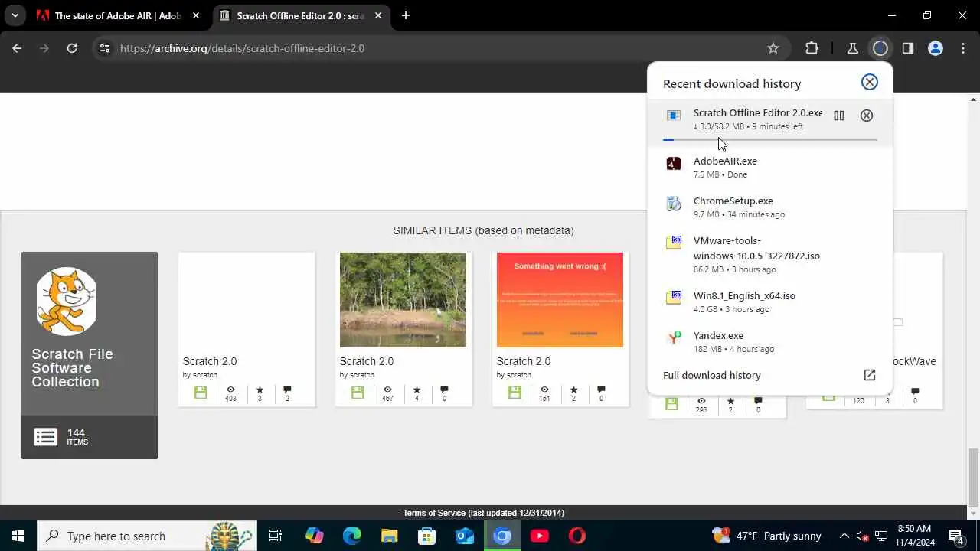Open Scratch 2.0 title with 467 views
Image resolution: width=980 pixels, height=551 pixels.
tap(367, 361)
